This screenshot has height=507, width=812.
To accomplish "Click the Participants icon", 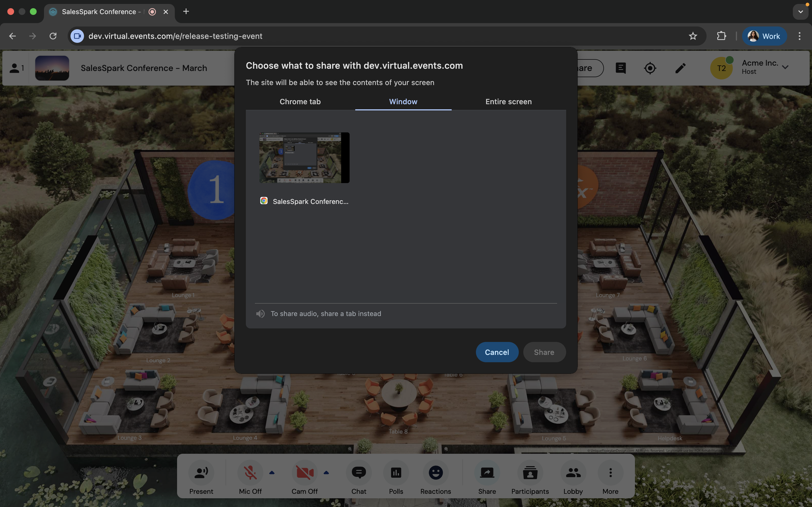I will tap(530, 473).
